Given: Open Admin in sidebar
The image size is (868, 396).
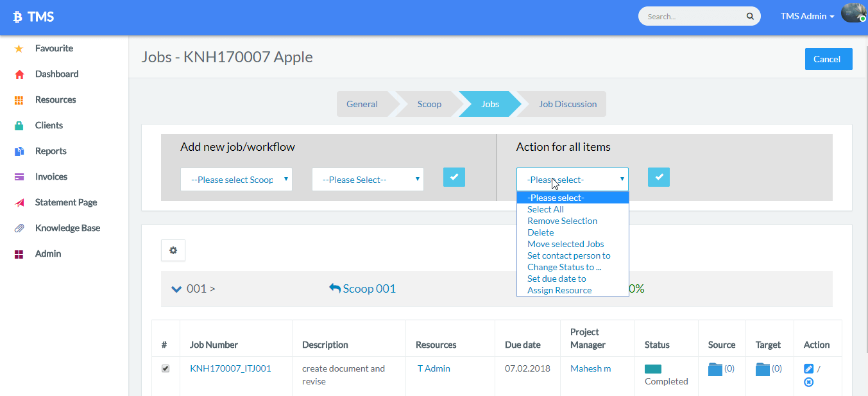Looking at the screenshot, I should [48, 254].
